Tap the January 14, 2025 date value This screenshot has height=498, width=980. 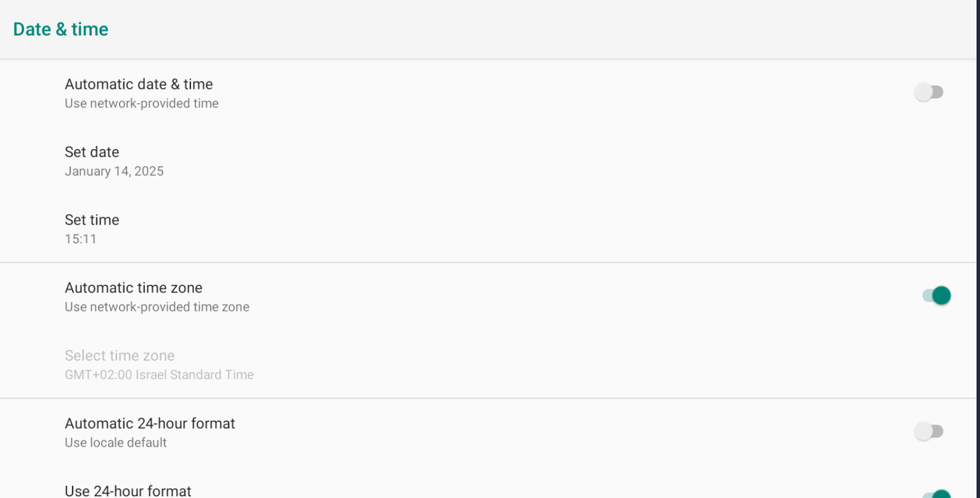114,172
